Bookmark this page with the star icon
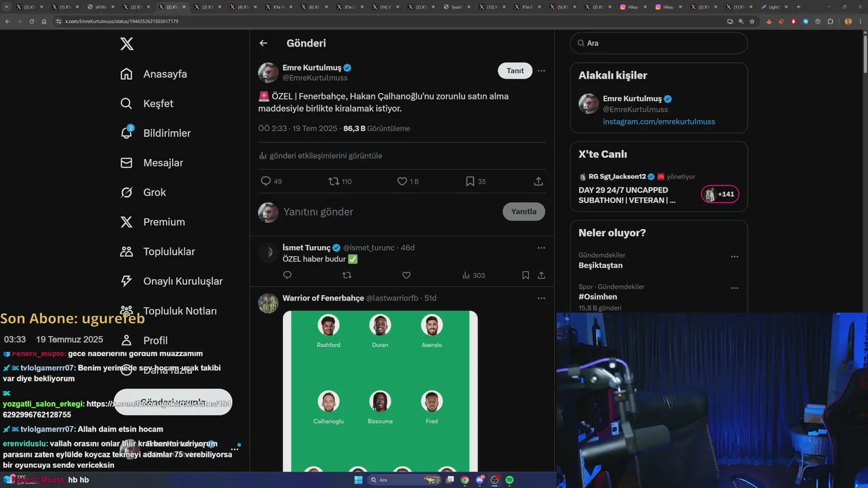The width and height of the screenshot is (868, 488). pos(752,21)
